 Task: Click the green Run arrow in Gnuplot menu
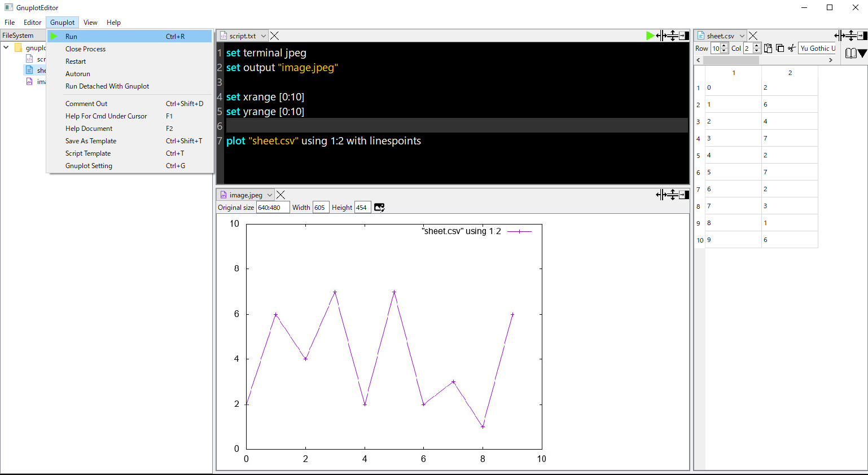pyautogui.click(x=54, y=36)
